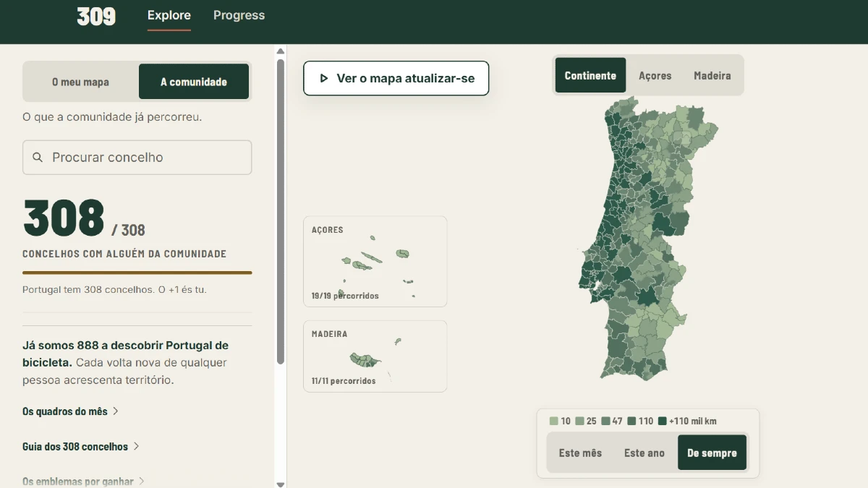
Task: Open the Madeira mini map card
Action: click(x=375, y=356)
